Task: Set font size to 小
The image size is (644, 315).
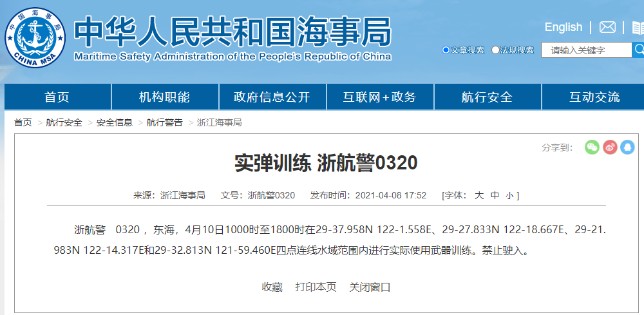Action: click(x=510, y=195)
